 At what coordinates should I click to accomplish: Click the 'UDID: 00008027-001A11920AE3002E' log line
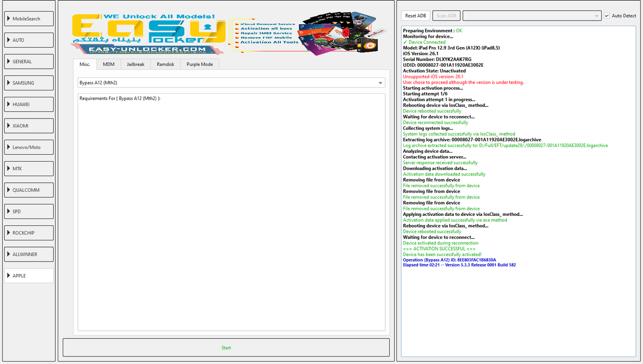coord(443,65)
